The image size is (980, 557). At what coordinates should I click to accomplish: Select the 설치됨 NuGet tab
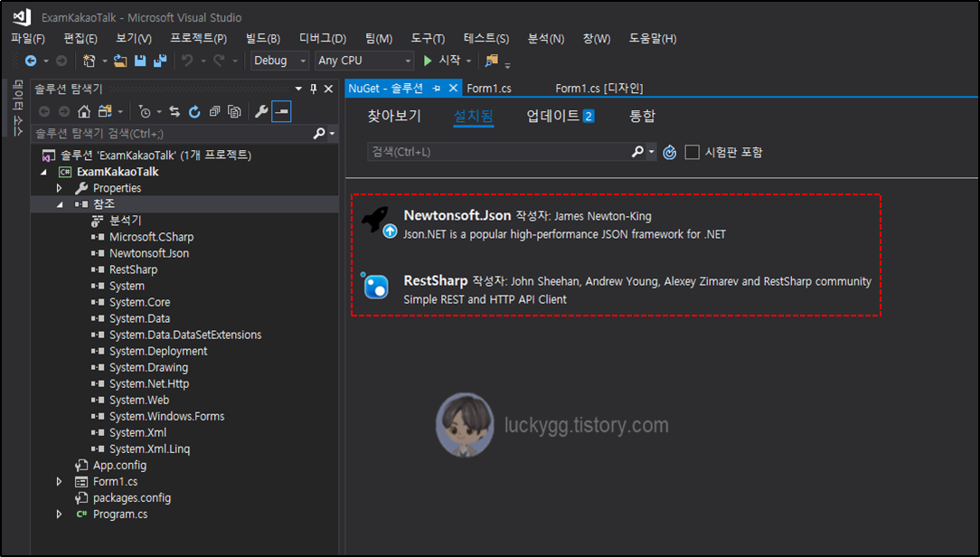[x=473, y=116]
